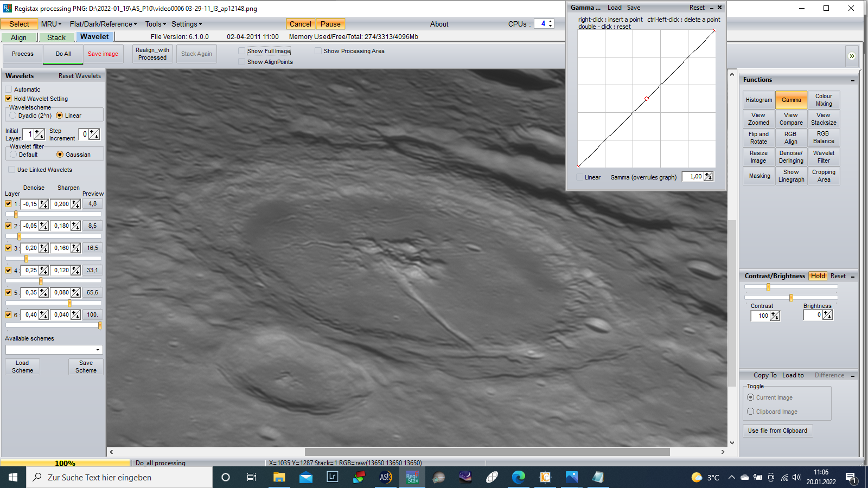
Task: Tick Linear checkbox in Gamma panel
Action: pos(580,177)
